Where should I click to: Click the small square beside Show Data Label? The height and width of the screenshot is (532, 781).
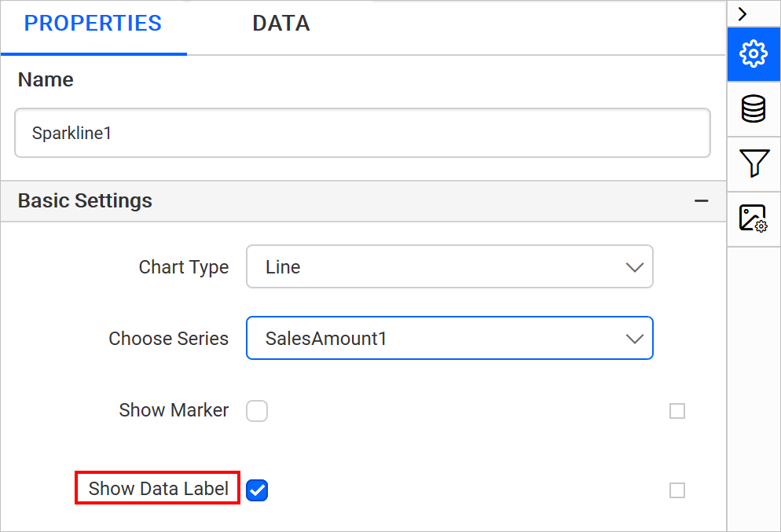[x=677, y=490]
